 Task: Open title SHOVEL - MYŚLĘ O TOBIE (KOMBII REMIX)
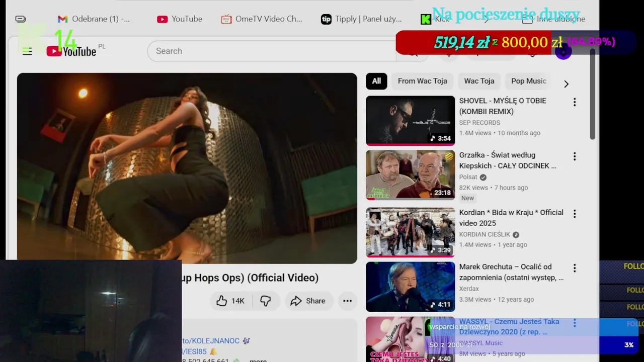tap(503, 106)
